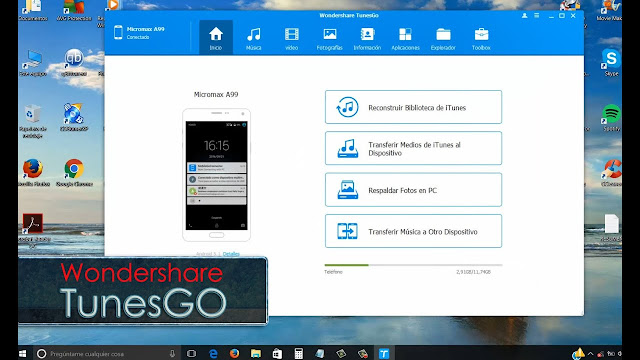The width and height of the screenshot is (640, 360).
Task: Open the CD burner disc desktop shortcut
Action: point(74,118)
